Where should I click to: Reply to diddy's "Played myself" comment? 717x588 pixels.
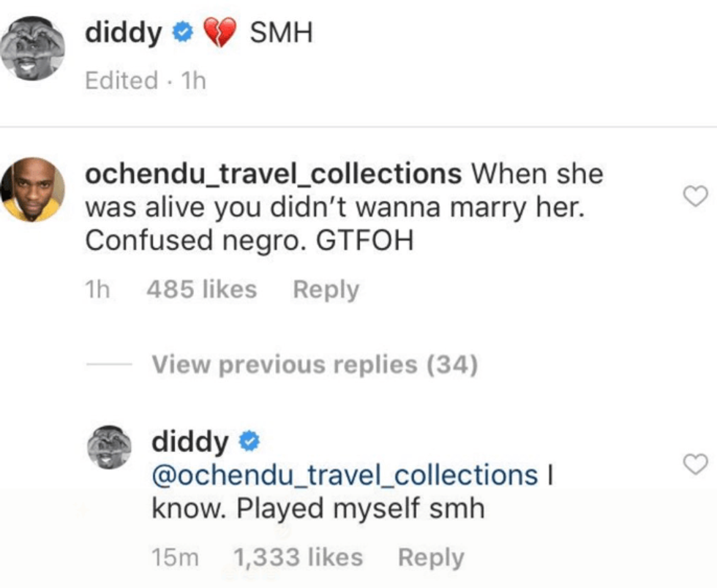tap(431, 557)
